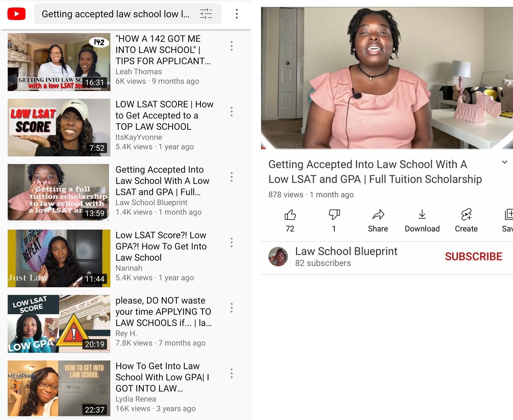Subscribe to Law School Blueprint
This screenshot has height=420, width=513.
click(473, 256)
